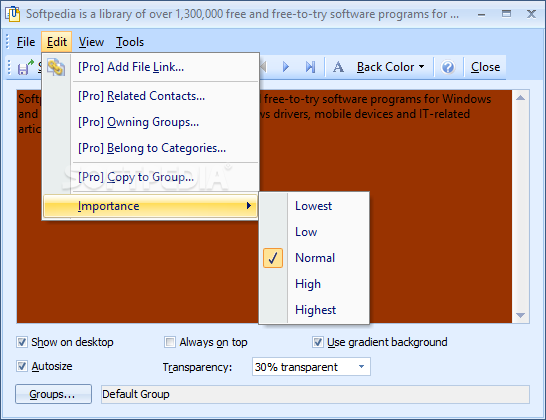
Task: Set importance to High
Action: (x=314, y=284)
